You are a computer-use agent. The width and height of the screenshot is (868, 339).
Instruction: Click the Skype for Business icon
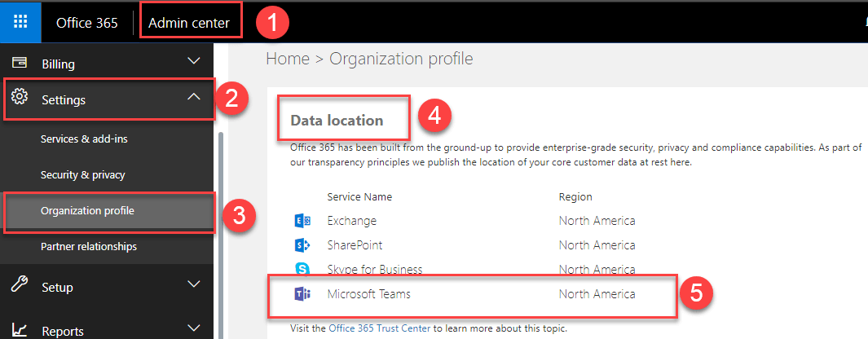(x=302, y=269)
